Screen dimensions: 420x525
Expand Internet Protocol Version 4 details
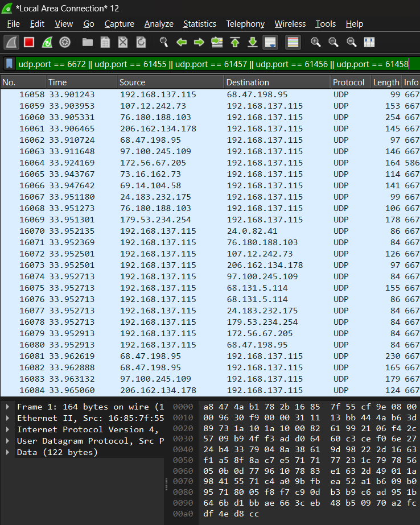7,429
